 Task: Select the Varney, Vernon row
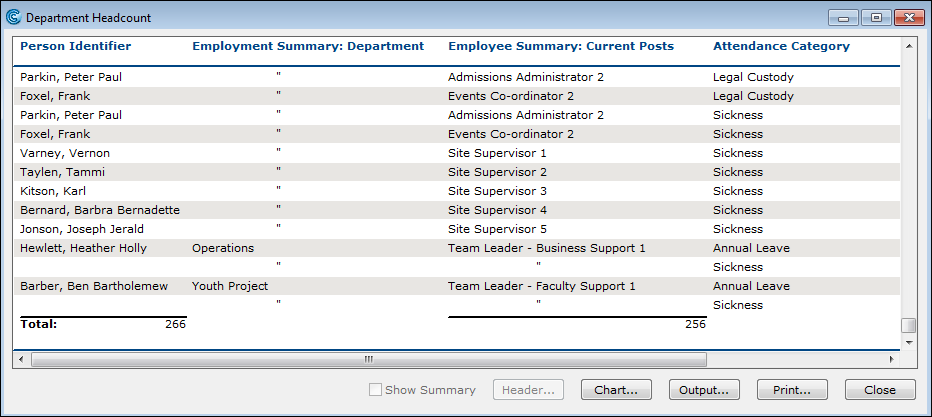pos(65,153)
